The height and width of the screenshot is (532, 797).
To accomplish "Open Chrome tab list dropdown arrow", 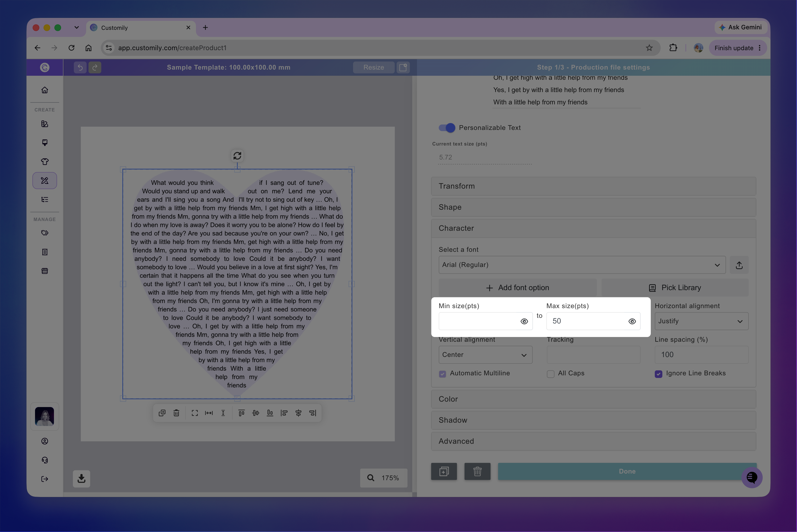I will (76, 27).
